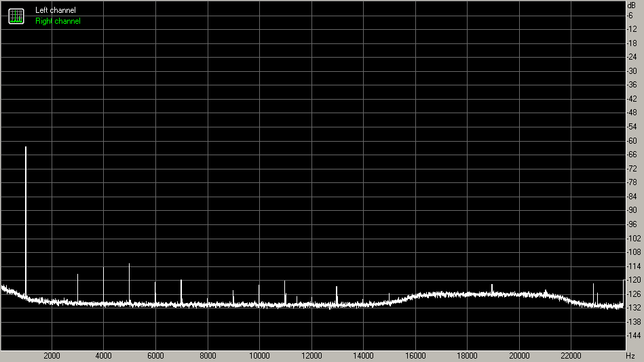
Task: Click the -48 dB scale label
Action: 632,113
